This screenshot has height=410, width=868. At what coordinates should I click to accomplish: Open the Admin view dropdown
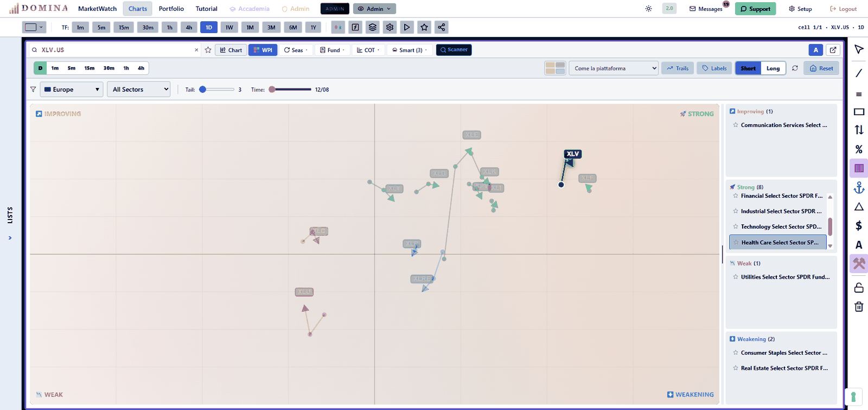point(374,9)
